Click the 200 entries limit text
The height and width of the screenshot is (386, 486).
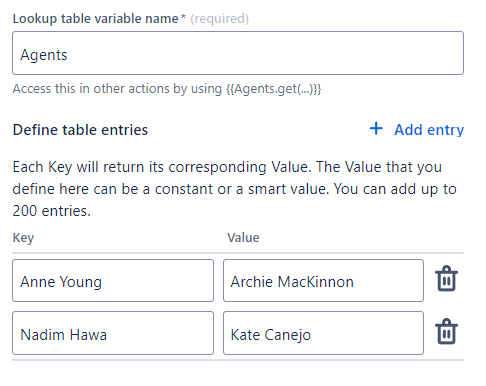(x=51, y=211)
